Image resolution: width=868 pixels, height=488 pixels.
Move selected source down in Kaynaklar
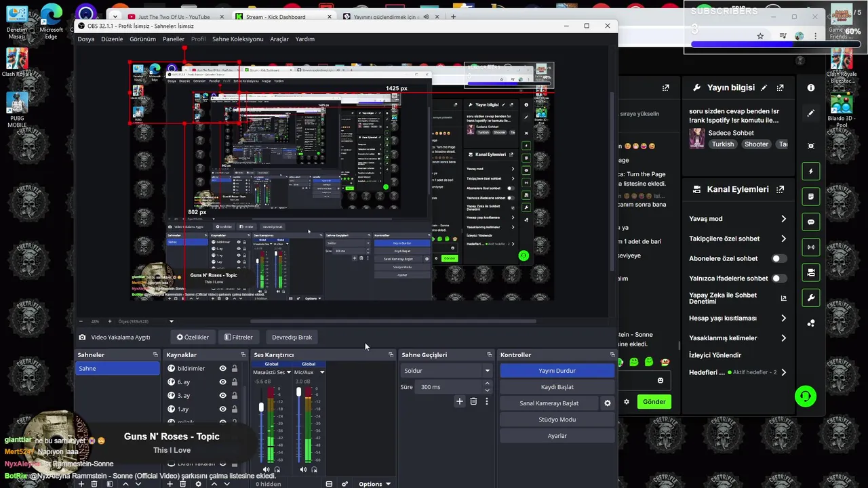[x=226, y=484]
